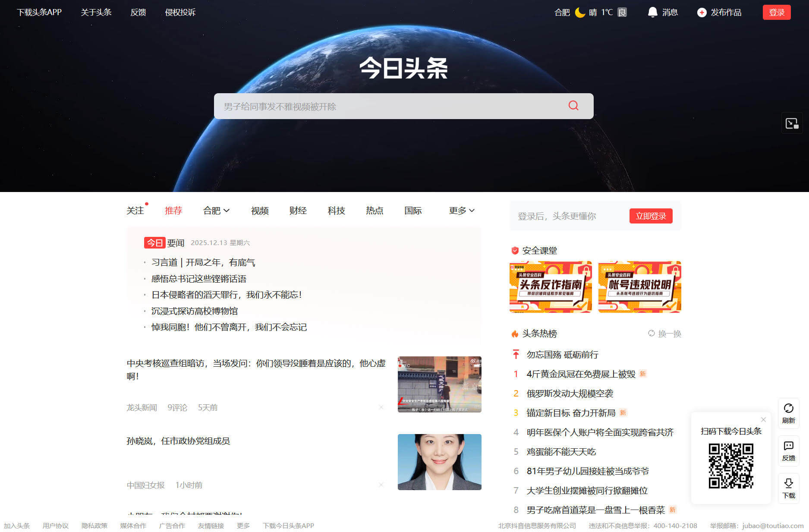Open headline 沉浸式探访高校博物馆
809x532 pixels.
[x=195, y=311]
